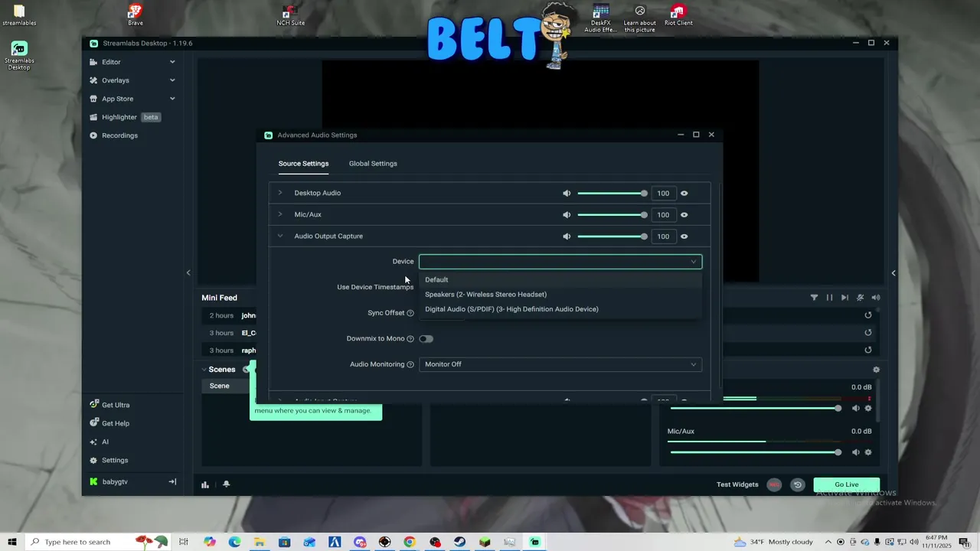Open the Audio Monitoring dropdown
This screenshot has height=551, width=980.
click(560, 364)
